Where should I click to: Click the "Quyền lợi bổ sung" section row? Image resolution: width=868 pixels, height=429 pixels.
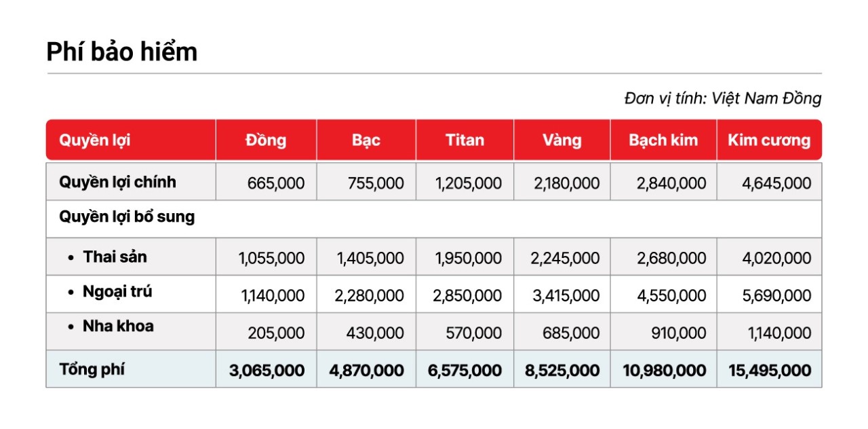(127, 218)
